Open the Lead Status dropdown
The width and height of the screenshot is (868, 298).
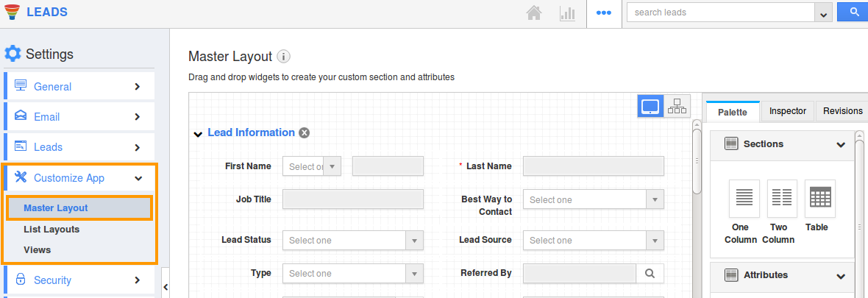pyautogui.click(x=352, y=241)
